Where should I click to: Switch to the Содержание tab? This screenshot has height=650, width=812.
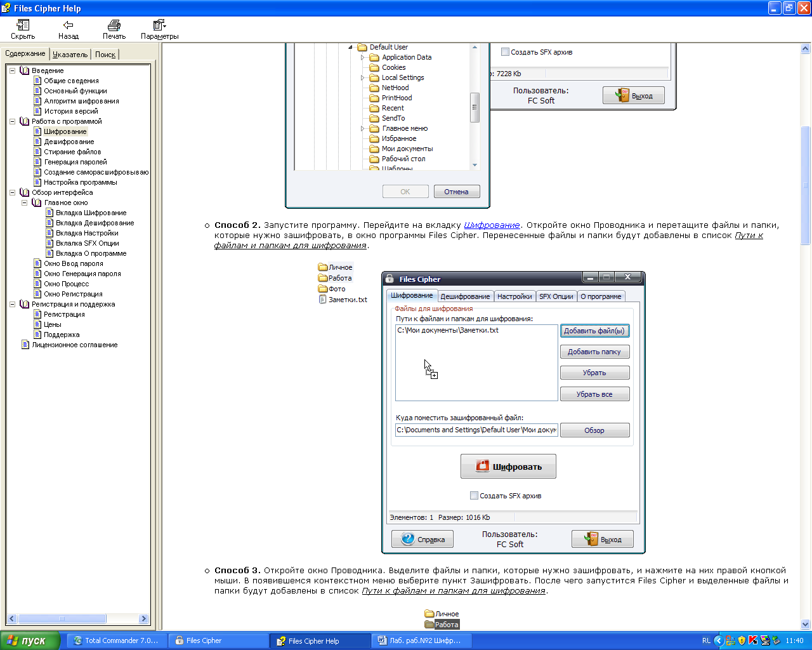[x=25, y=53]
